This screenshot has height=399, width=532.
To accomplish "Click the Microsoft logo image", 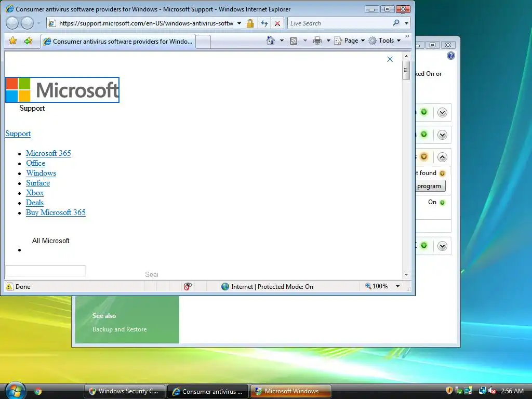I will [62, 90].
